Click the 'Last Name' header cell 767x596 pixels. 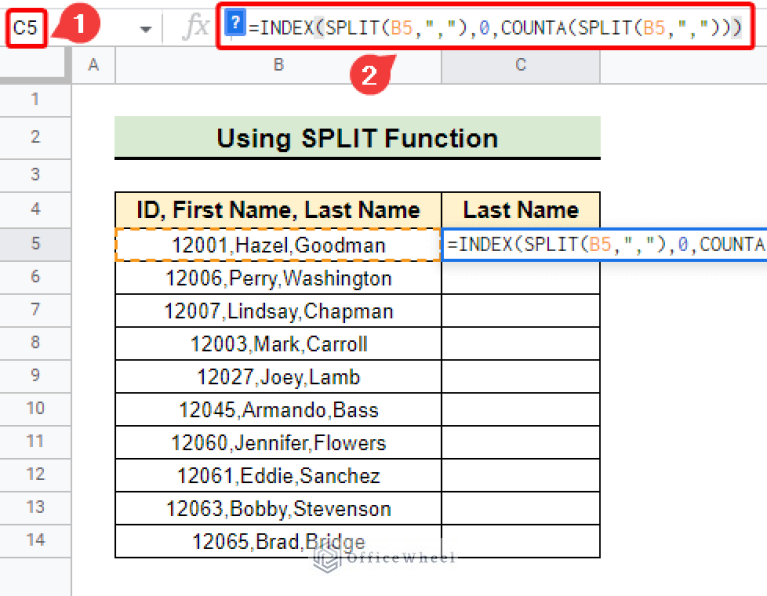pyautogui.click(x=520, y=210)
